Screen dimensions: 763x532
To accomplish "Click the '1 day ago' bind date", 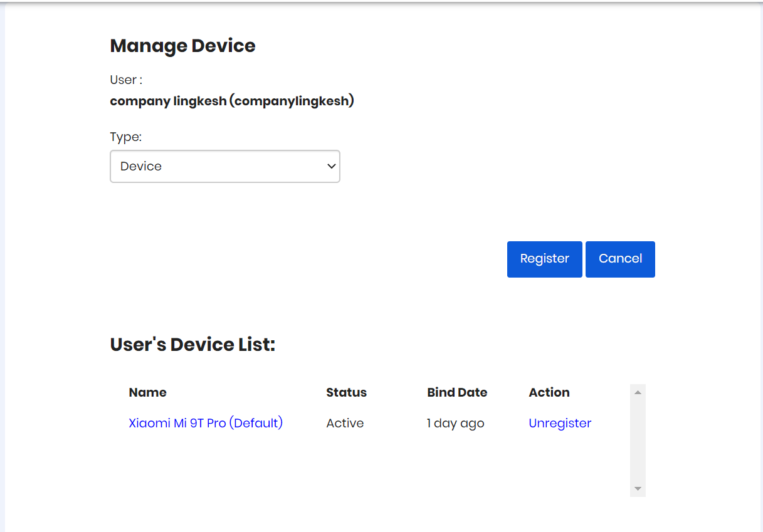I will [x=455, y=423].
